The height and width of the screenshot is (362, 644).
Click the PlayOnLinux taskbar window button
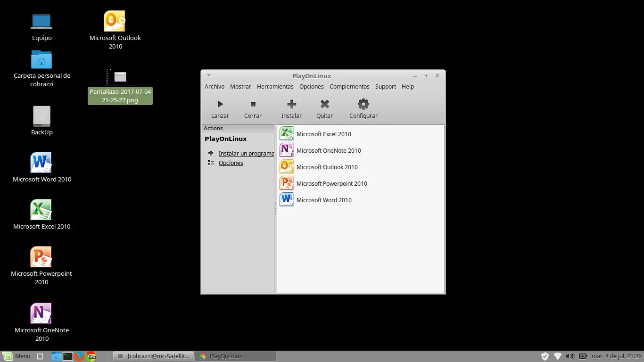(x=235, y=356)
